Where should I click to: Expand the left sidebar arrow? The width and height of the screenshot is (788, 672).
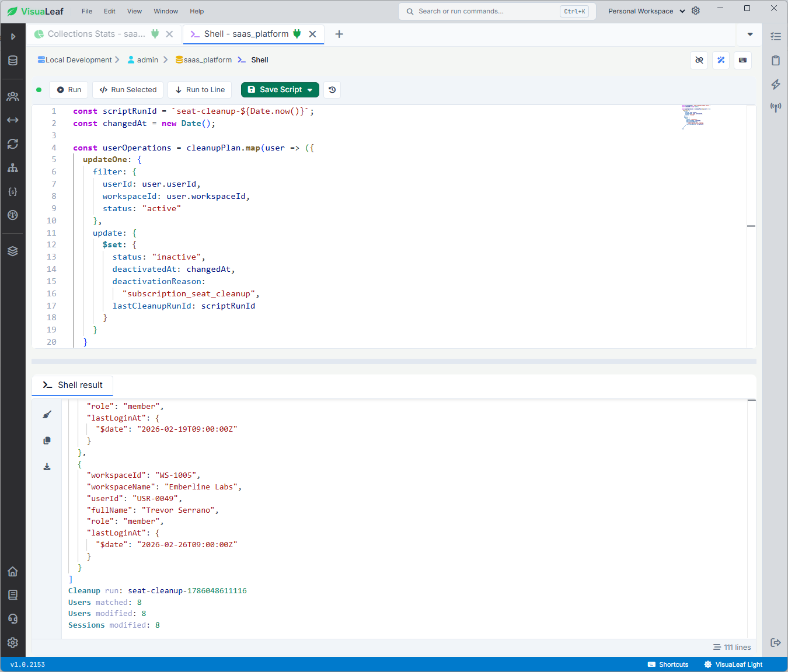tap(13, 36)
